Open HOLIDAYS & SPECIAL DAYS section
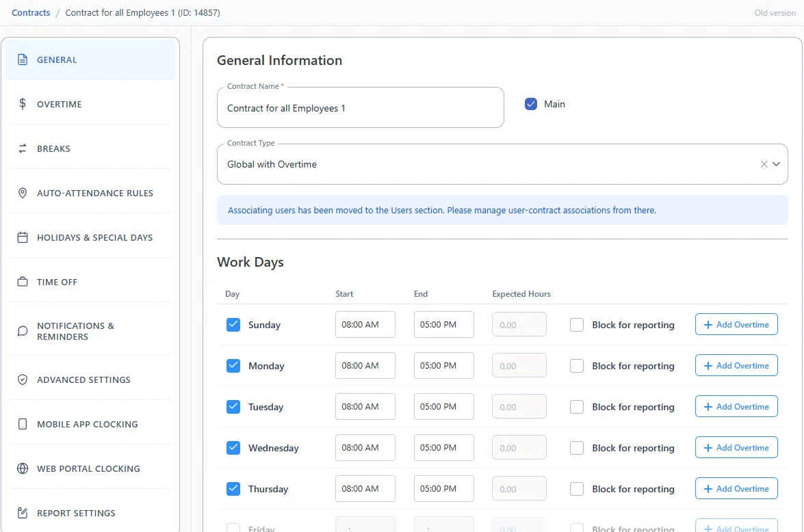 [x=90, y=237]
